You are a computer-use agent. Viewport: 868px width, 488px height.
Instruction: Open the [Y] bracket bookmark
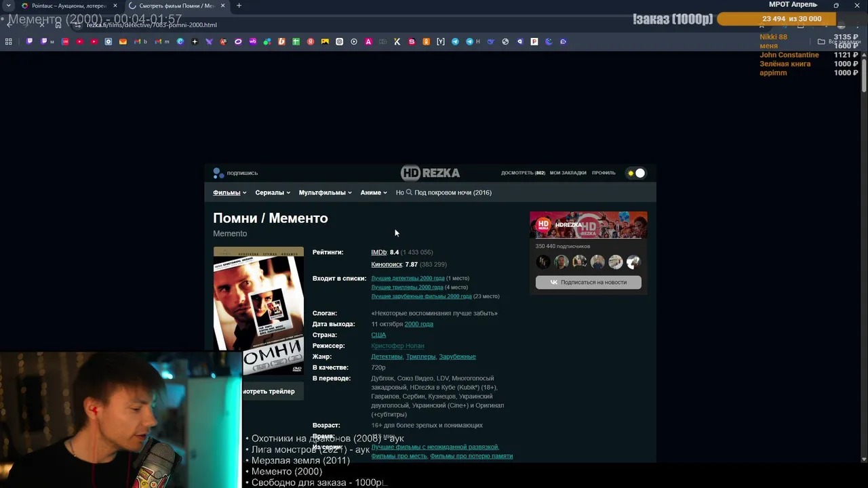coord(441,41)
